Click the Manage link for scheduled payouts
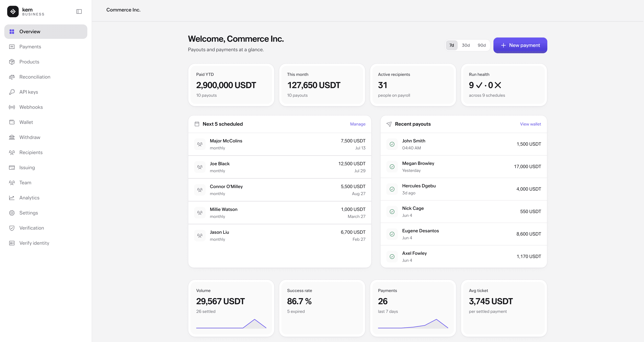This screenshot has width=644, height=342. (358, 124)
